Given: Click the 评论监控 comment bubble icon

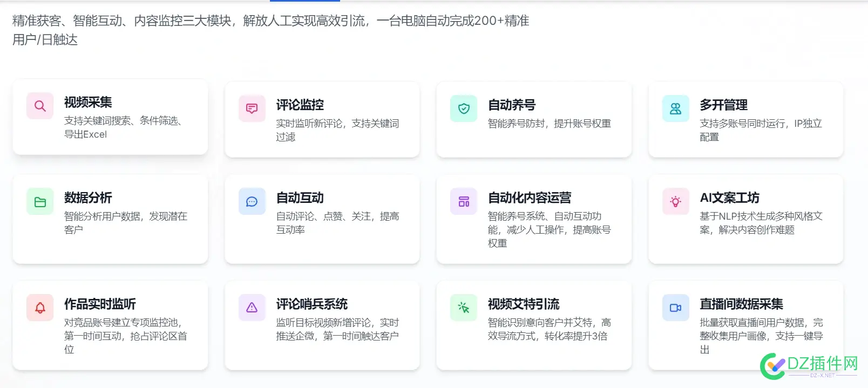Looking at the screenshot, I should pos(251,108).
